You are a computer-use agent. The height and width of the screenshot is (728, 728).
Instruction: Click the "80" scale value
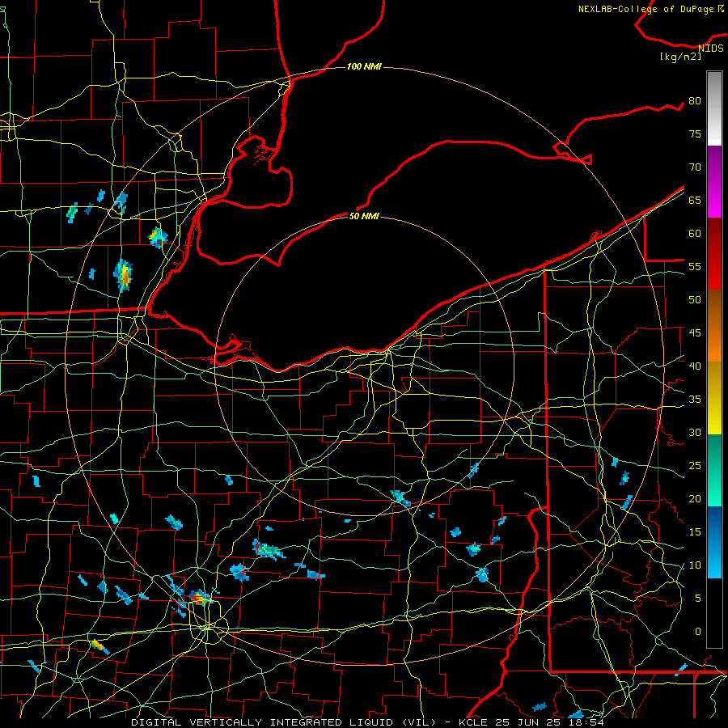[695, 101]
